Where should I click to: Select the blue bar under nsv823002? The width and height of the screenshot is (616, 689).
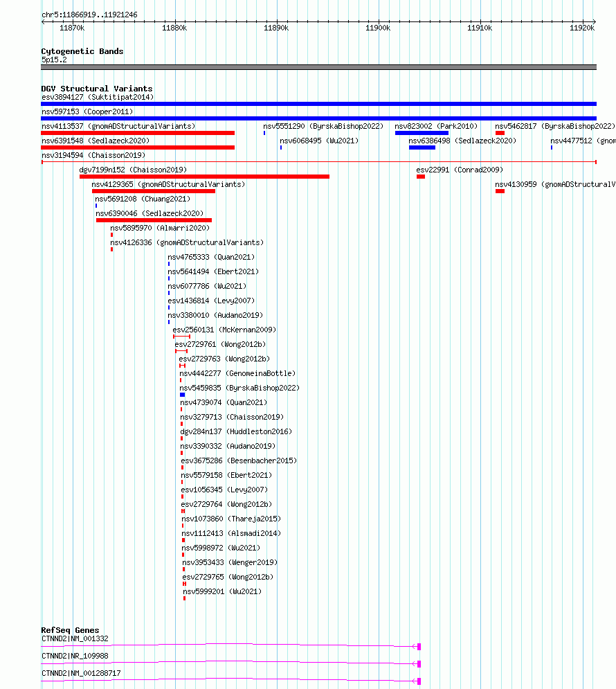(x=422, y=133)
